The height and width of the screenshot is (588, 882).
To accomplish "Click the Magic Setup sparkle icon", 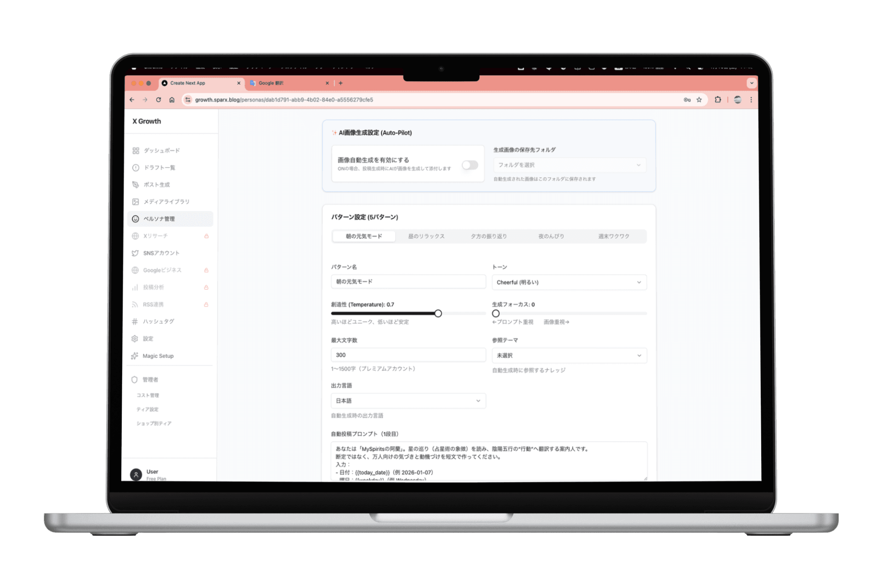I will (135, 356).
